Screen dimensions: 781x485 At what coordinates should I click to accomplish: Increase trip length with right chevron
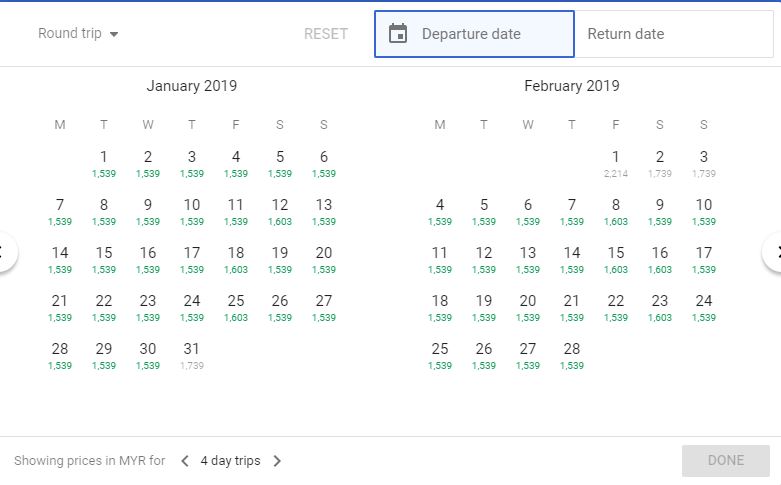point(277,461)
